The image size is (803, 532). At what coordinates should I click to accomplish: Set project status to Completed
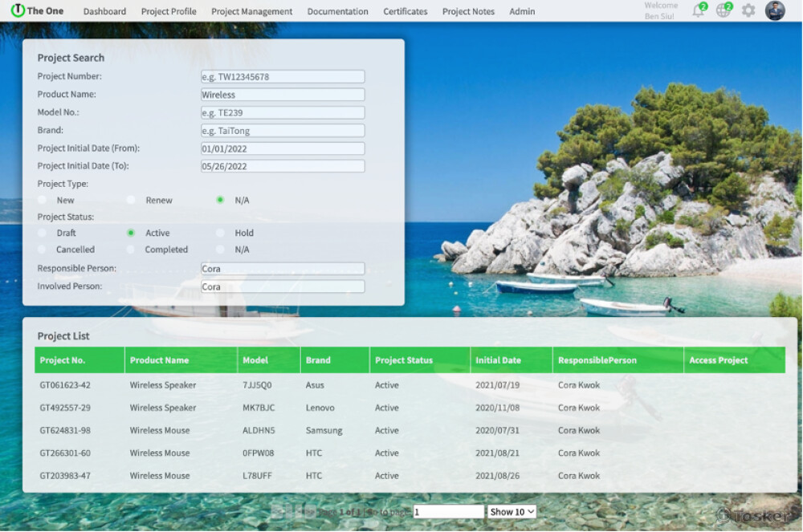[x=131, y=250]
